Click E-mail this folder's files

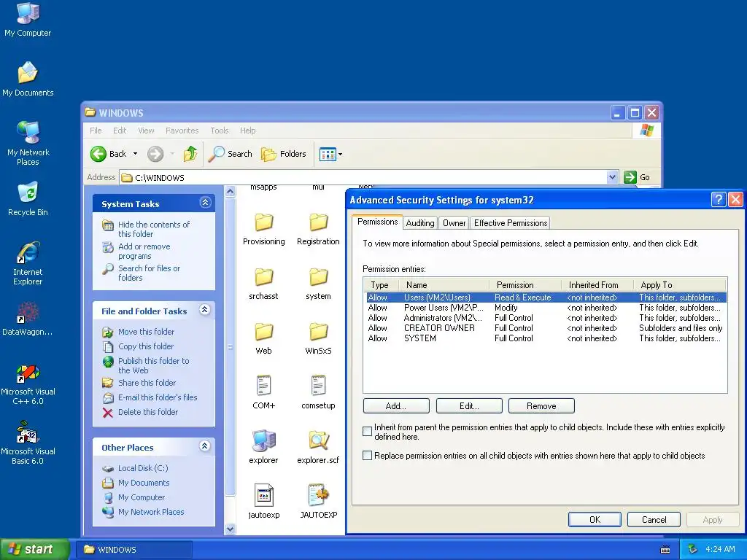[x=158, y=397]
